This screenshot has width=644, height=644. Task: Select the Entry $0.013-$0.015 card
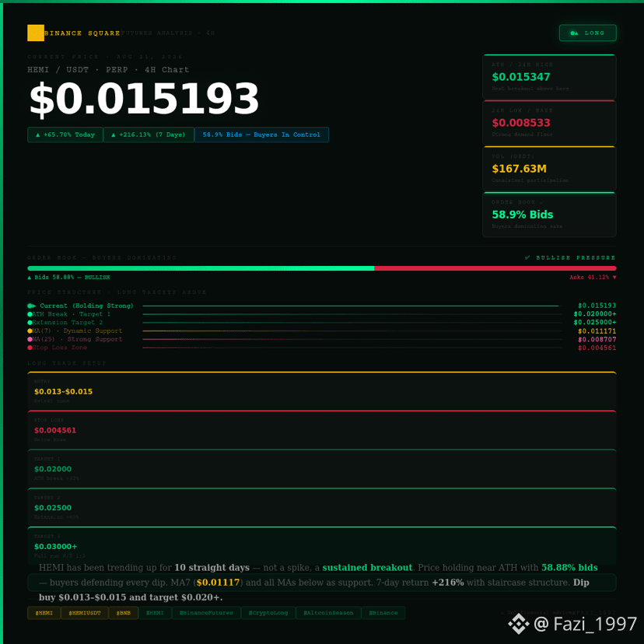pos(322,390)
